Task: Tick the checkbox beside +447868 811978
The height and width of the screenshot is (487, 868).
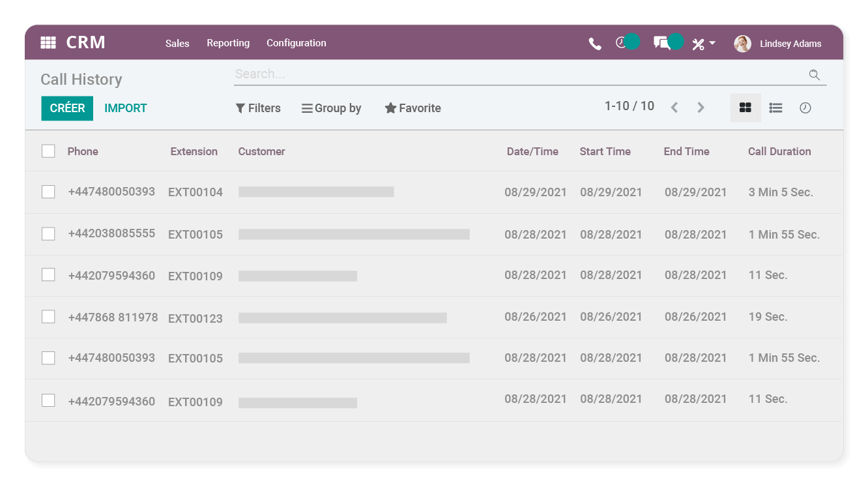Action: tap(48, 316)
